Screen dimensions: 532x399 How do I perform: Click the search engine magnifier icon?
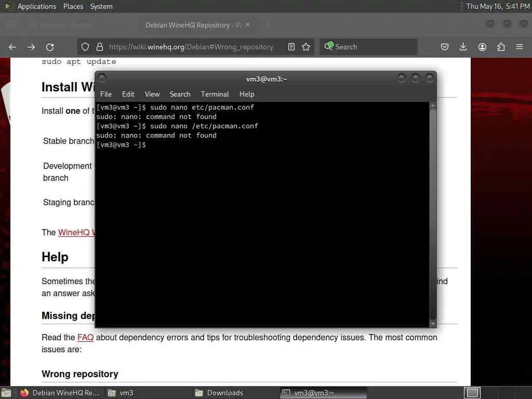tap(329, 46)
